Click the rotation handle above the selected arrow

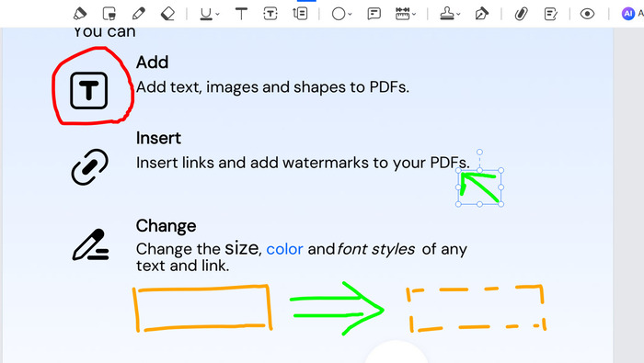(479, 153)
